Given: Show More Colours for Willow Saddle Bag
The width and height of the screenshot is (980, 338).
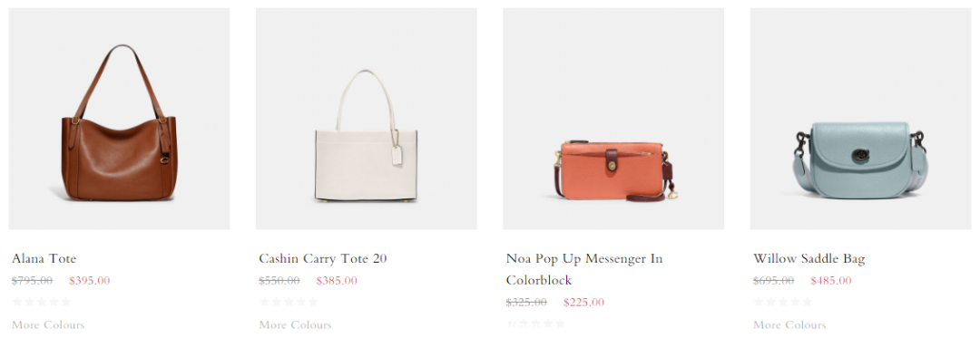Looking at the screenshot, I should point(789,325).
